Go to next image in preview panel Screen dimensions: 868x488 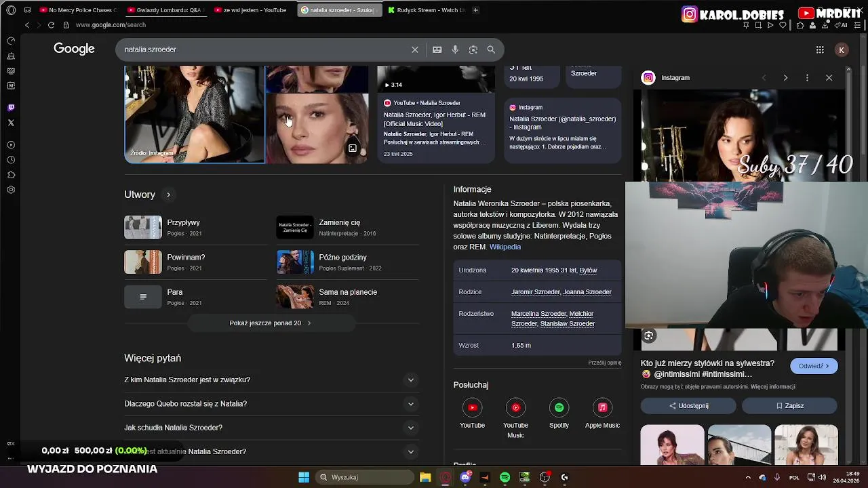(785, 78)
